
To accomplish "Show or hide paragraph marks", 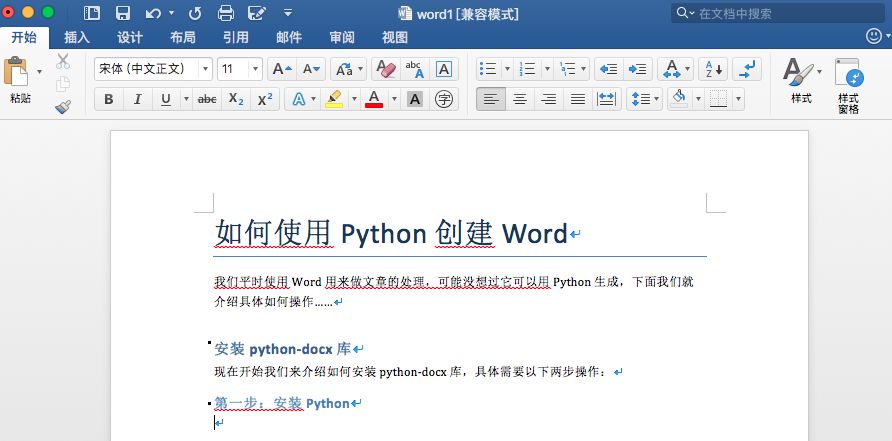I will point(747,69).
